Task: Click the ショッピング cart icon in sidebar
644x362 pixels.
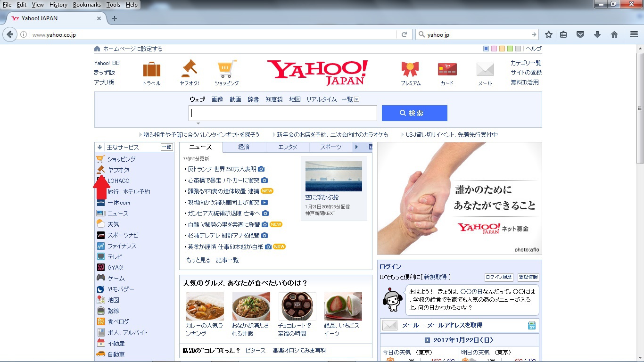Action: [100, 159]
